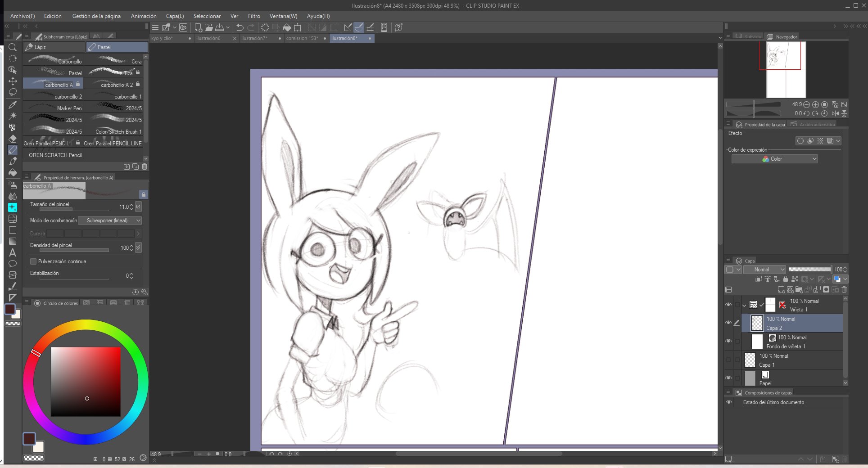Choose the Color/Sketch Brush 1

tap(113, 131)
